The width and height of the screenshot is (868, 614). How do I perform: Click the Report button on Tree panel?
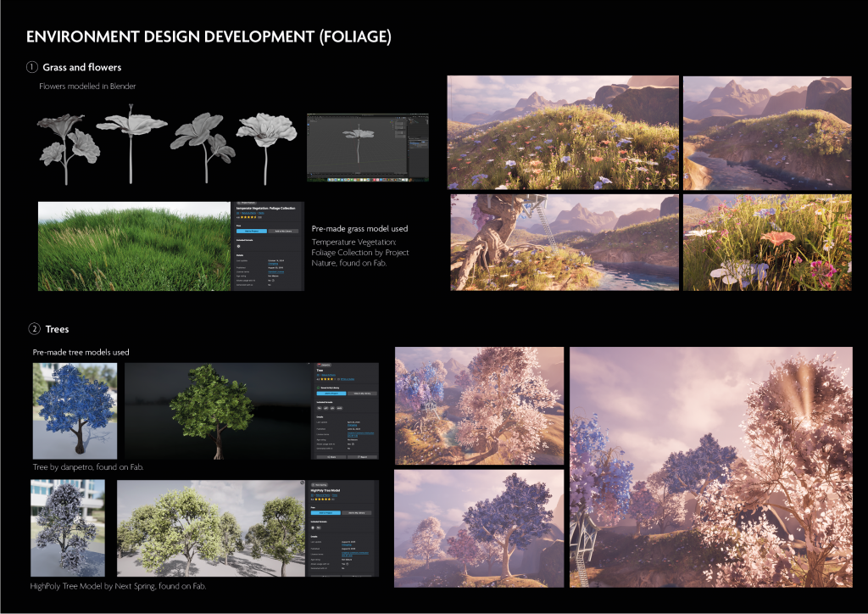click(x=362, y=457)
